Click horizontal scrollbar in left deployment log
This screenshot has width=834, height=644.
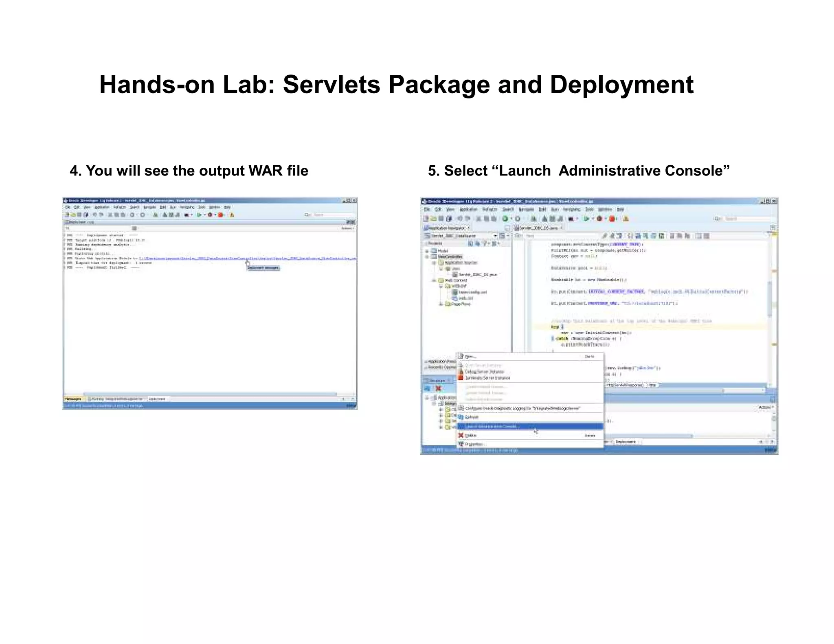(x=210, y=394)
